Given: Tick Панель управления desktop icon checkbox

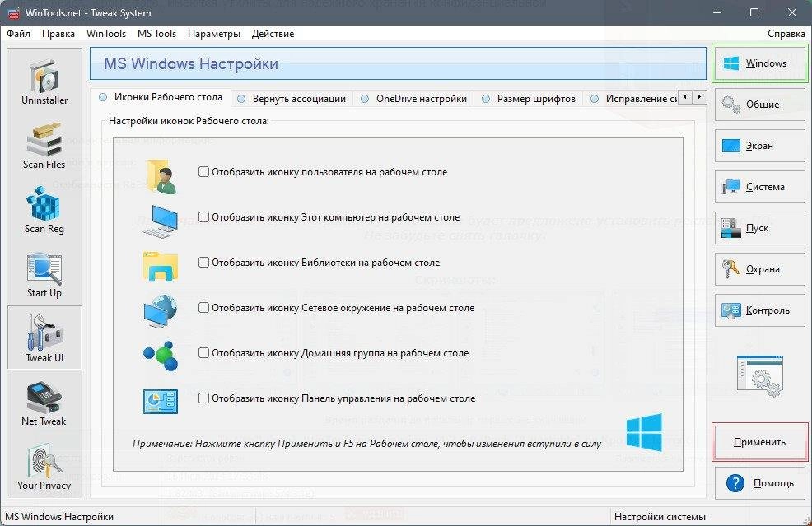Looking at the screenshot, I should [x=203, y=398].
